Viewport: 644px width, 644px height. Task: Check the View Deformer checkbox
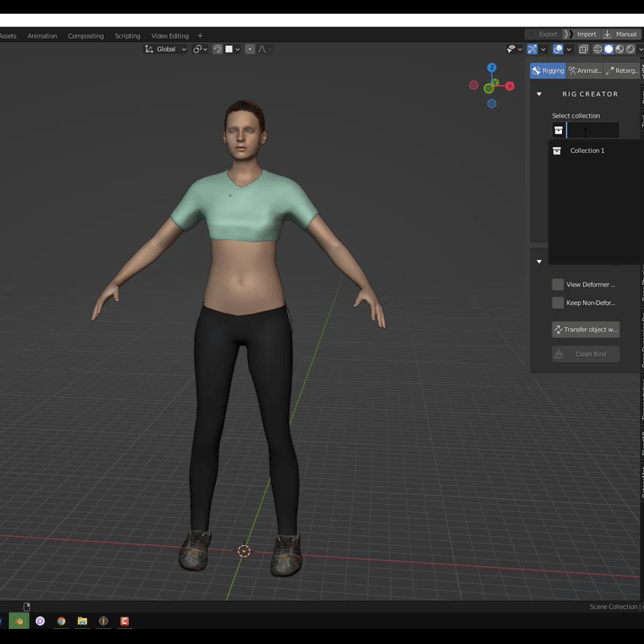coord(558,284)
